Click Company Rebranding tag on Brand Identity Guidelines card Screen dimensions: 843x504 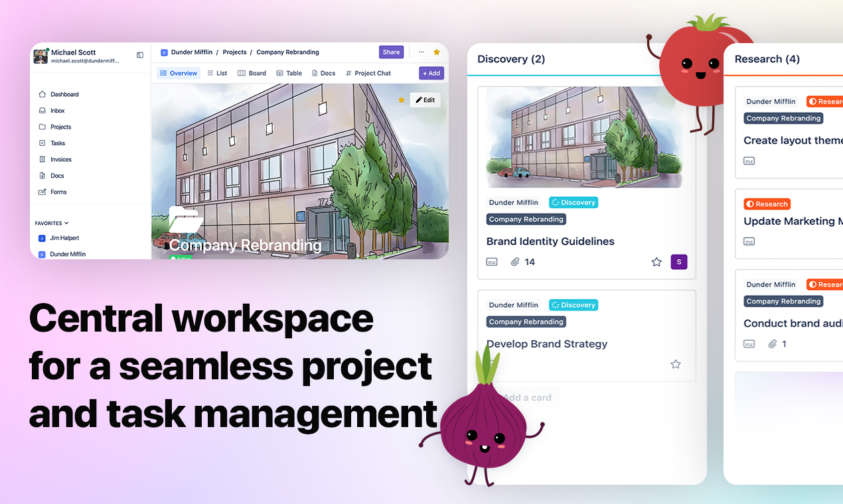coord(526,220)
